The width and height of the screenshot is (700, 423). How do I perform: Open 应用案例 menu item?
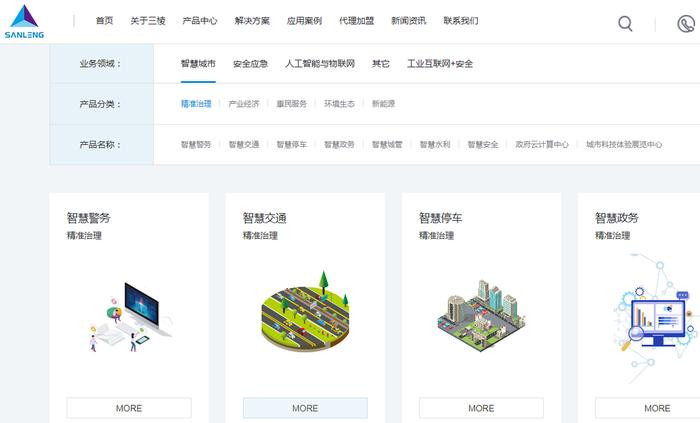tap(304, 21)
